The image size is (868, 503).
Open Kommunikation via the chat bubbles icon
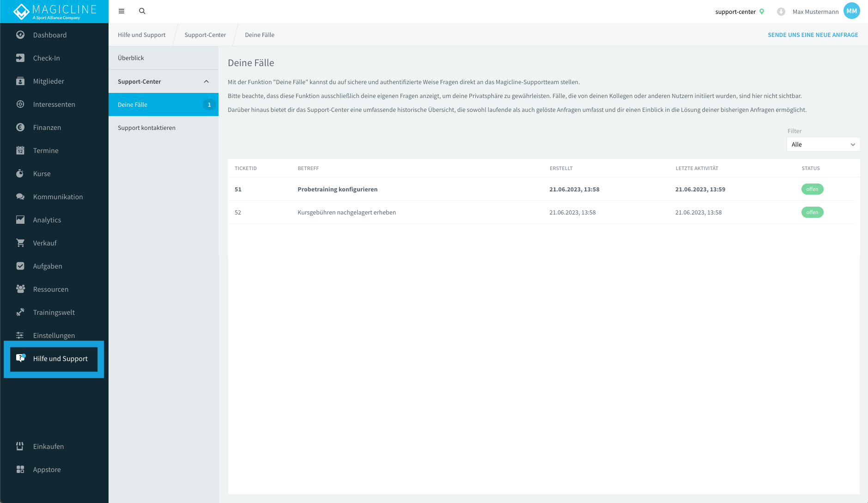[20, 196]
